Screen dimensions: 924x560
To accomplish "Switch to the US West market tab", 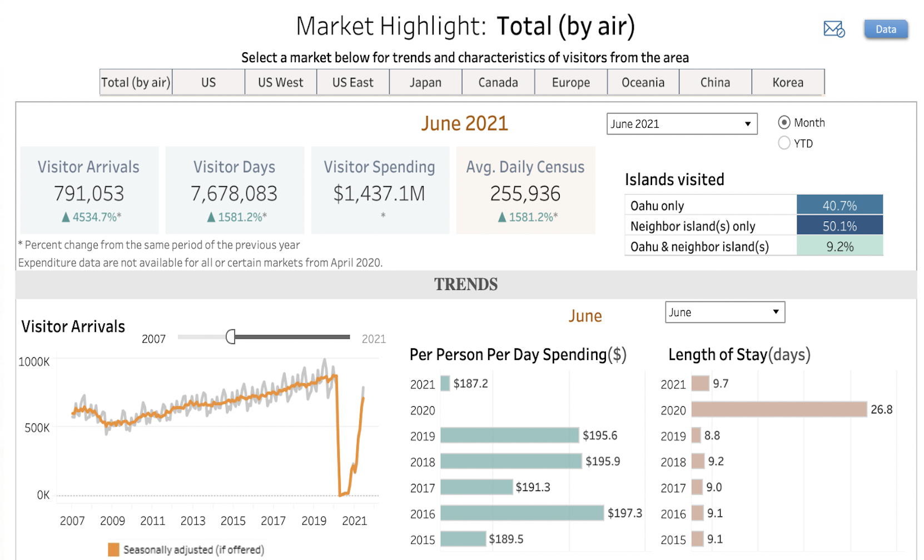I will (281, 82).
